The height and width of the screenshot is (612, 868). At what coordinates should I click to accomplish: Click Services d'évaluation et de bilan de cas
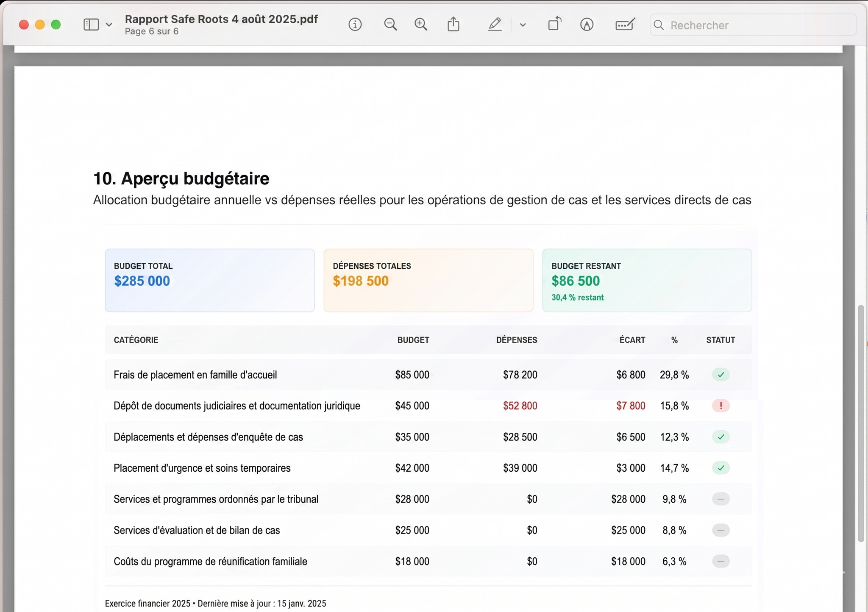pos(197,530)
